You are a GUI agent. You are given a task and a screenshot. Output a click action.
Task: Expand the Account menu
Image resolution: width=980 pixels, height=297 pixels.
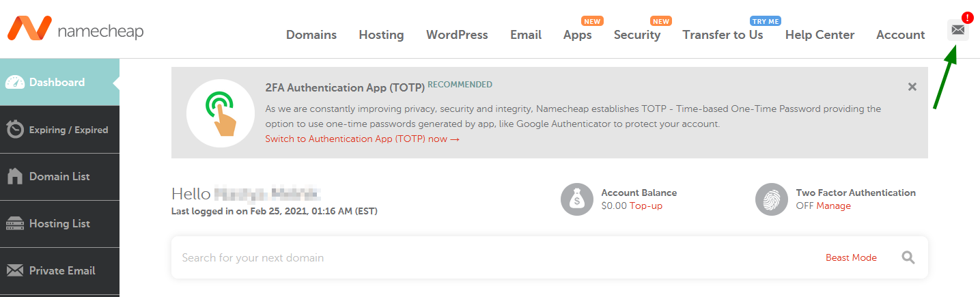[x=901, y=35]
